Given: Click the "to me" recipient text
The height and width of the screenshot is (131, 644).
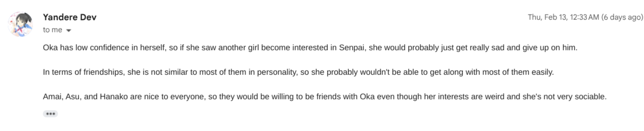Looking at the screenshot, I should tap(52, 30).
